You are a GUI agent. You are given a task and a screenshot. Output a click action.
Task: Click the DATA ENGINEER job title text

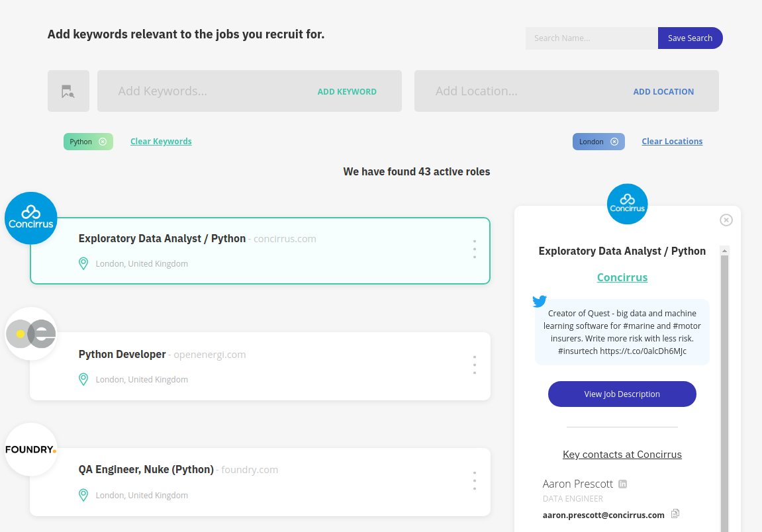point(573,499)
